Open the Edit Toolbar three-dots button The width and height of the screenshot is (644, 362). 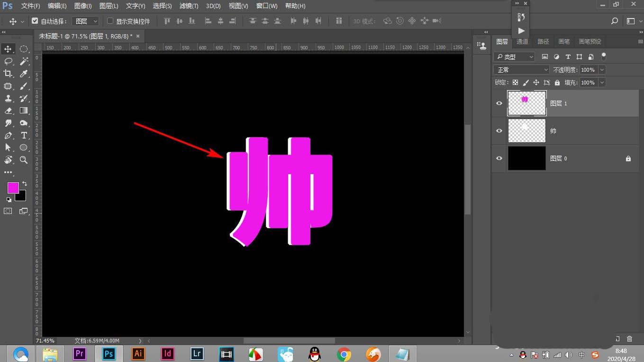(8, 172)
